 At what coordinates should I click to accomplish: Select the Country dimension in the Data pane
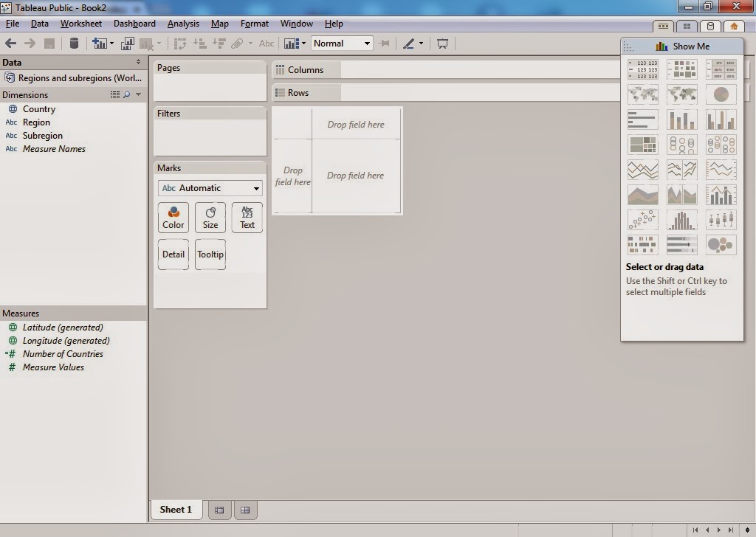[x=39, y=108]
